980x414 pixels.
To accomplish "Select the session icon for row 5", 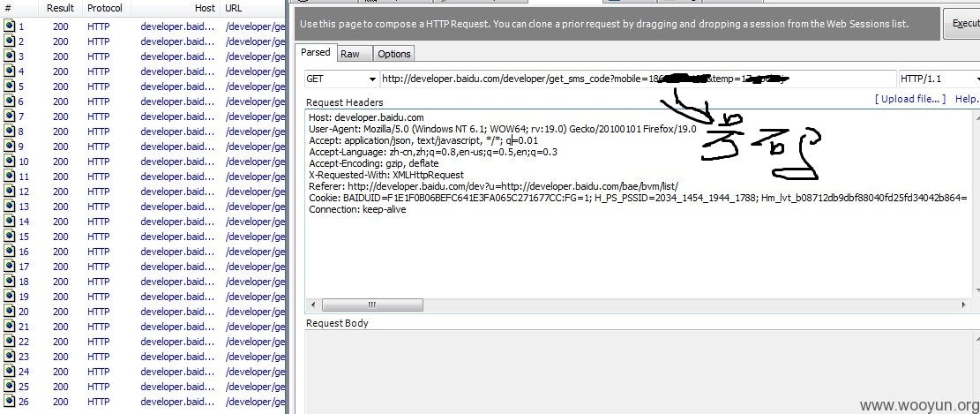I will pyautogui.click(x=10, y=87).
